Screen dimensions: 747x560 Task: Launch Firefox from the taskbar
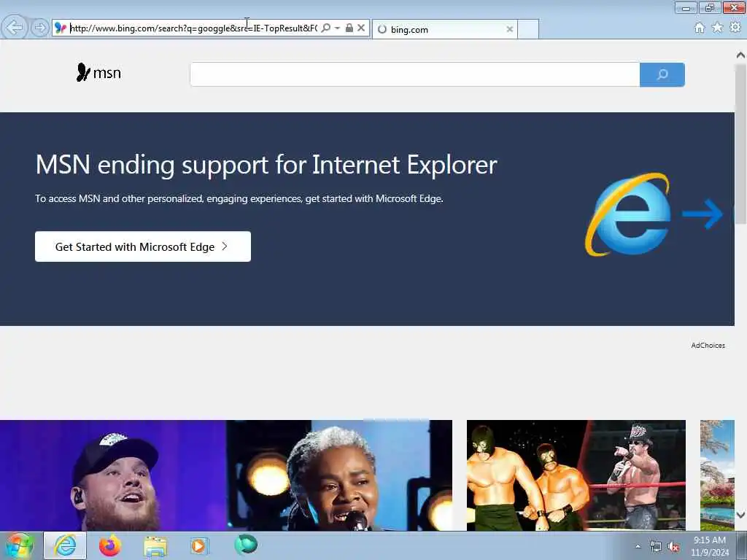point(110,545)
